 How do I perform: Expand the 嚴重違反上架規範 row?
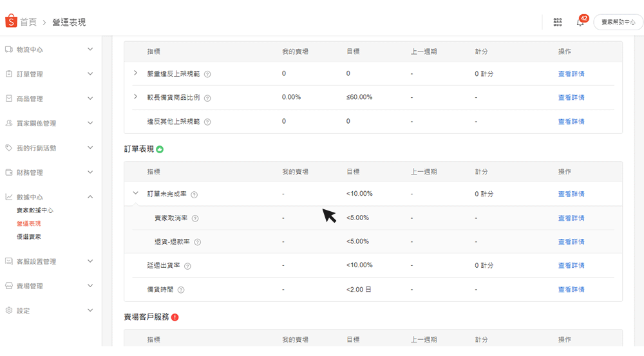[x=135, y=73]
